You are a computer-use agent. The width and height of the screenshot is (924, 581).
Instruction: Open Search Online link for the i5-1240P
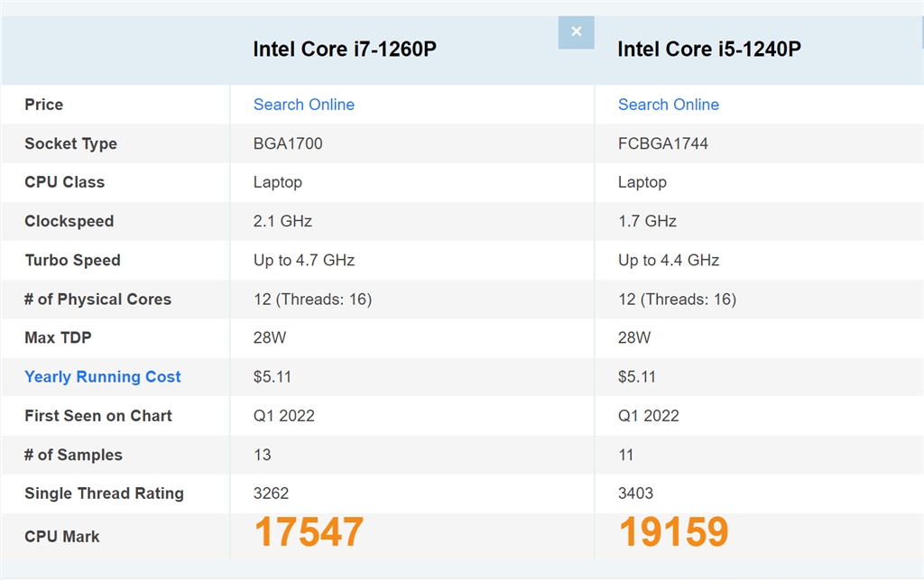coord(668,105)
